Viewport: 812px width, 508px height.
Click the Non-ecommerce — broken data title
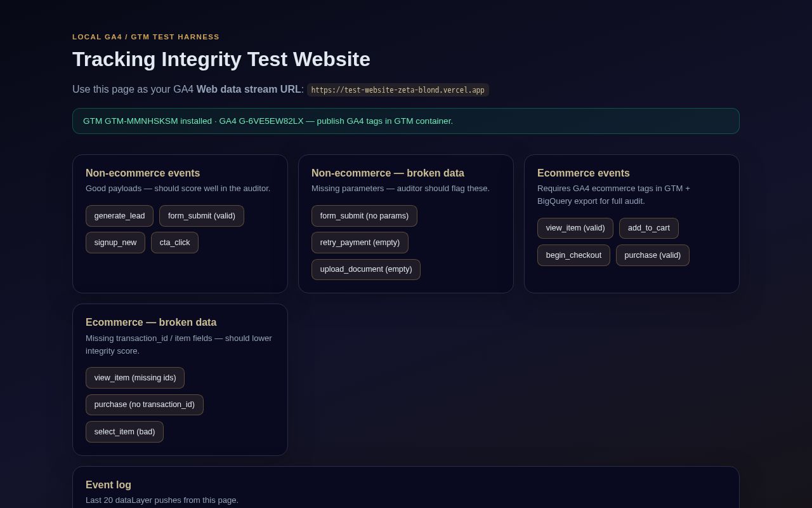(388, 173)
